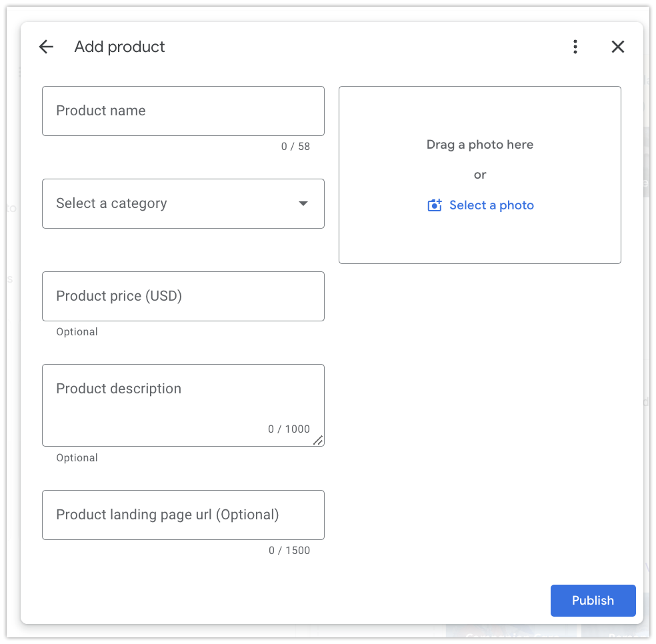Close the Add product dialog
656x644 pixels.
click(x=618, y=47)
